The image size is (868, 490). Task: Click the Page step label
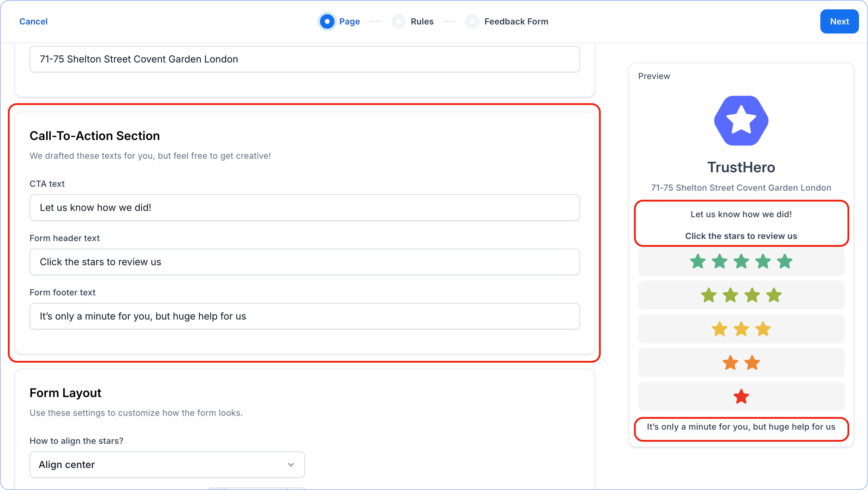350,21
